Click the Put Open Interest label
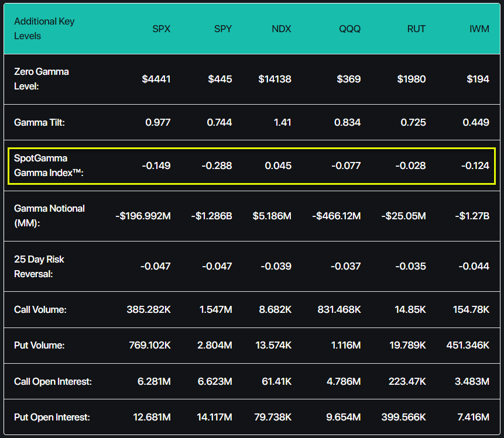504x438 pixels. pyautogui.click(x=52, y=418)
